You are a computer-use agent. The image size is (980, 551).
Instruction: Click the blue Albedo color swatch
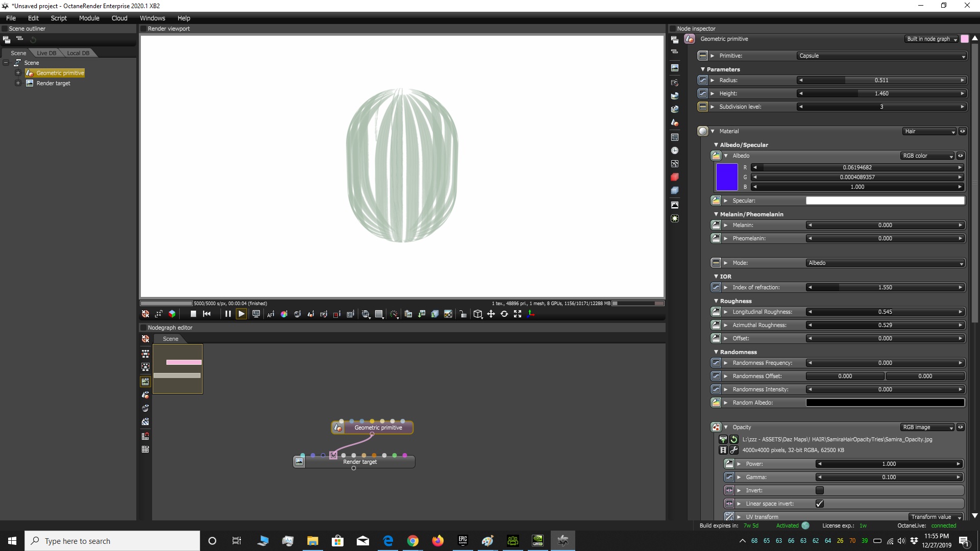point(727,177)
